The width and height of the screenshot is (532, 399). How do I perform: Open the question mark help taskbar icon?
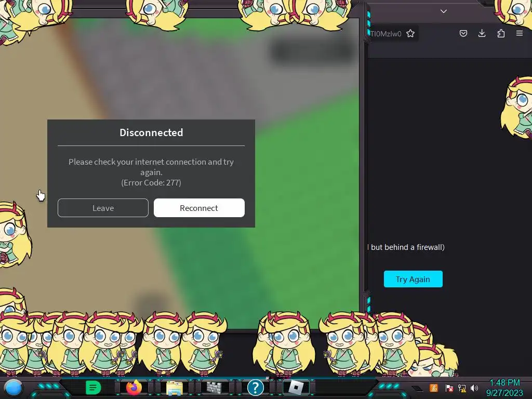256,388
